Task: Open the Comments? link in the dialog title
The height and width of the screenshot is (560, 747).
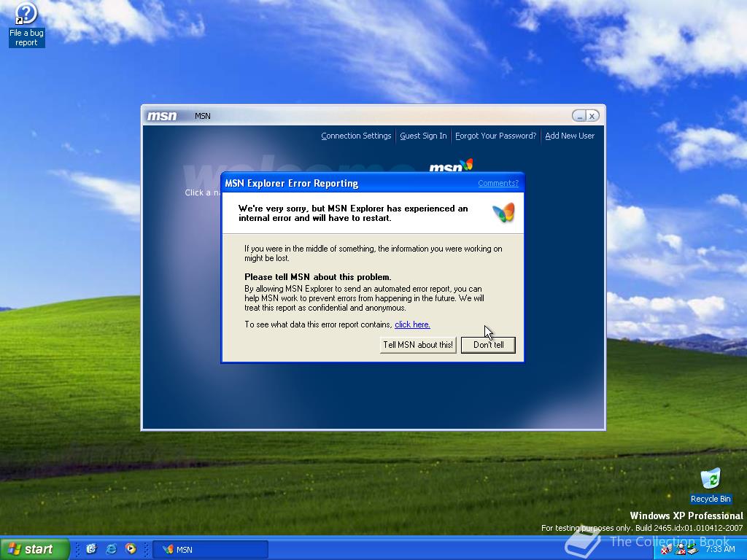Action: (x=498, y=183)
